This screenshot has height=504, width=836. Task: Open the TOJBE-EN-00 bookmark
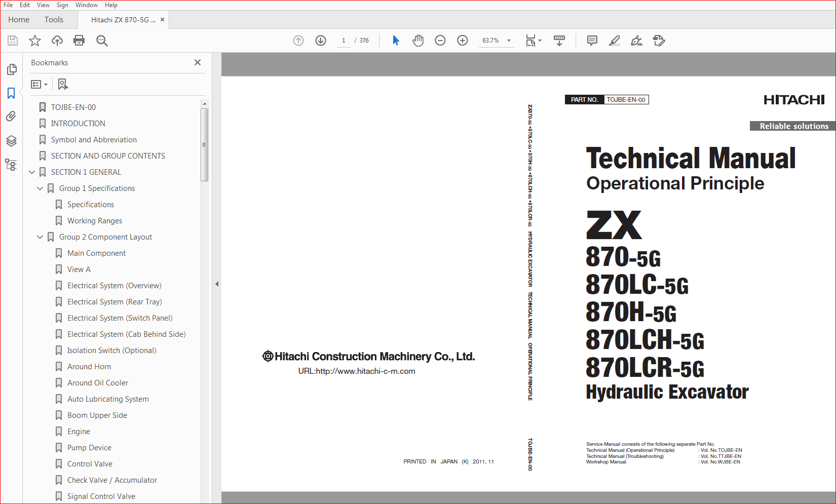click(x=73, y=107)
